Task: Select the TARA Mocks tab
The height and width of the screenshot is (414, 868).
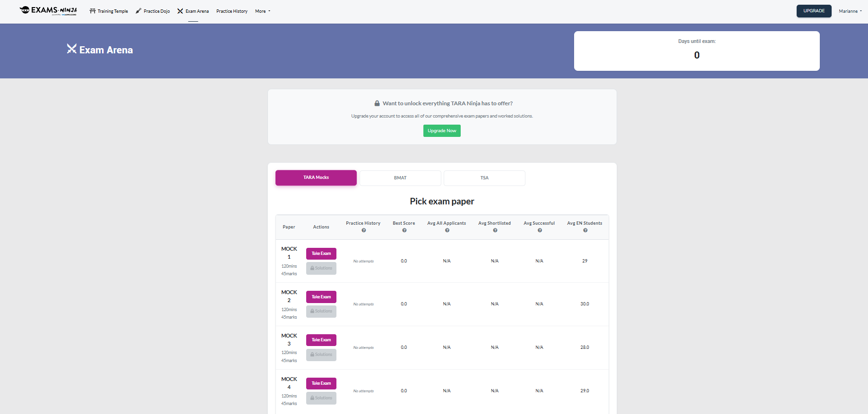Action: [x=316, y=177]
